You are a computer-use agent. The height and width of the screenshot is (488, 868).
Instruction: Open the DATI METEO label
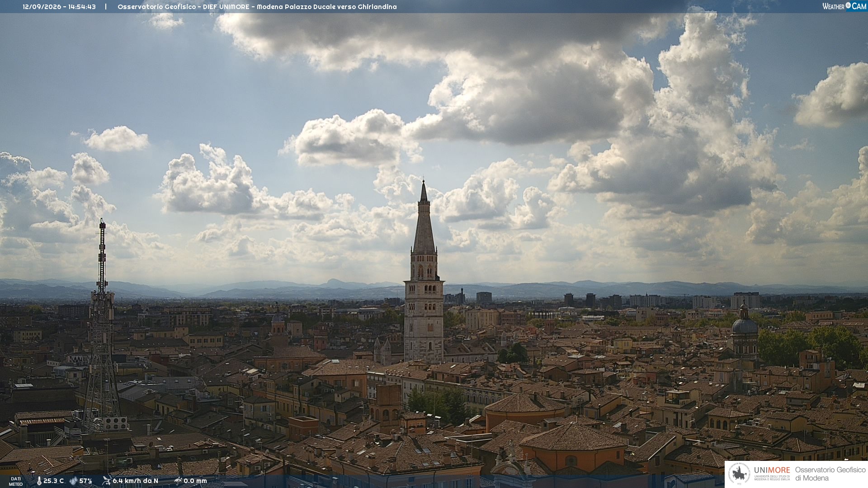[x=16, y=481]
